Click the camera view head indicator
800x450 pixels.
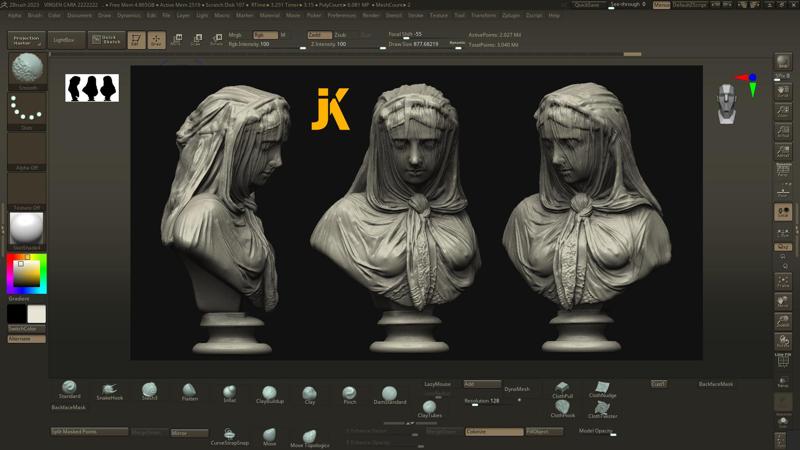click(727, 104)
